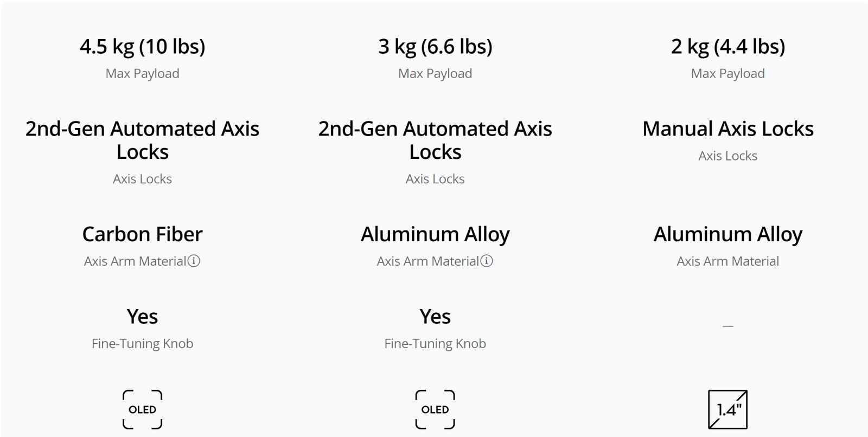Click the Max Payload label under 4.5 kg

(x=143, y=74)
